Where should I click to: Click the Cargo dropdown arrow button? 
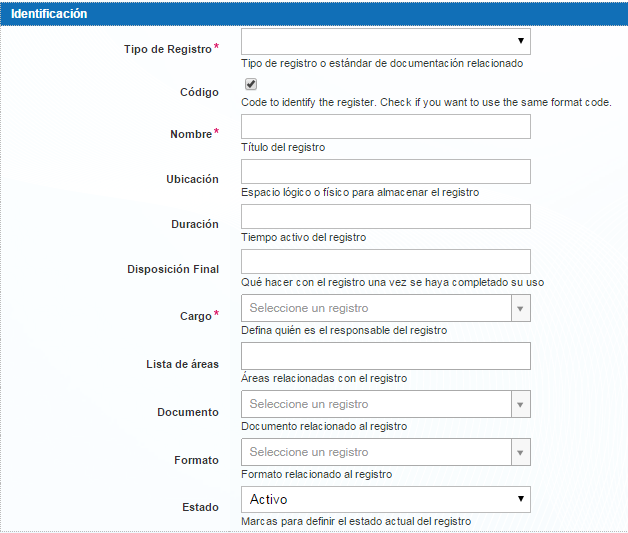pyautogui.click(x=520, y=308)
